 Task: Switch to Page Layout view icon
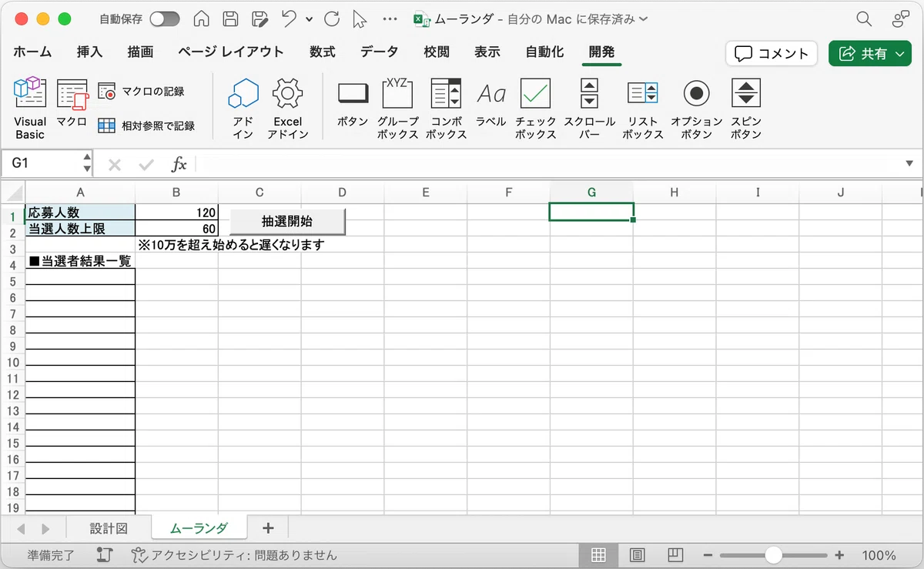638,555
